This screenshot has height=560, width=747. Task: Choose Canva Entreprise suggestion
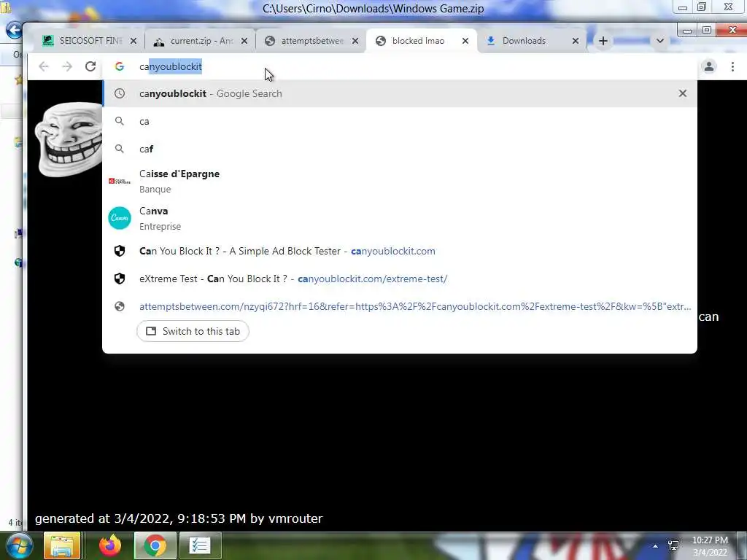400,218
